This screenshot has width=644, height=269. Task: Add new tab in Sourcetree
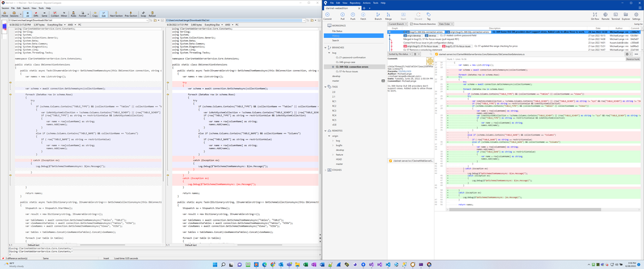click(364, 8)
